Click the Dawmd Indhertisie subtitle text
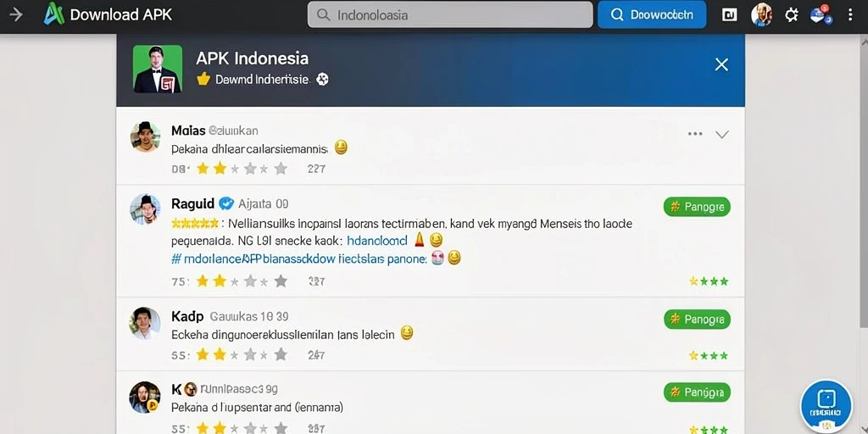The width and height of the screenshot is (868, 434). click(x=262, y=80)
